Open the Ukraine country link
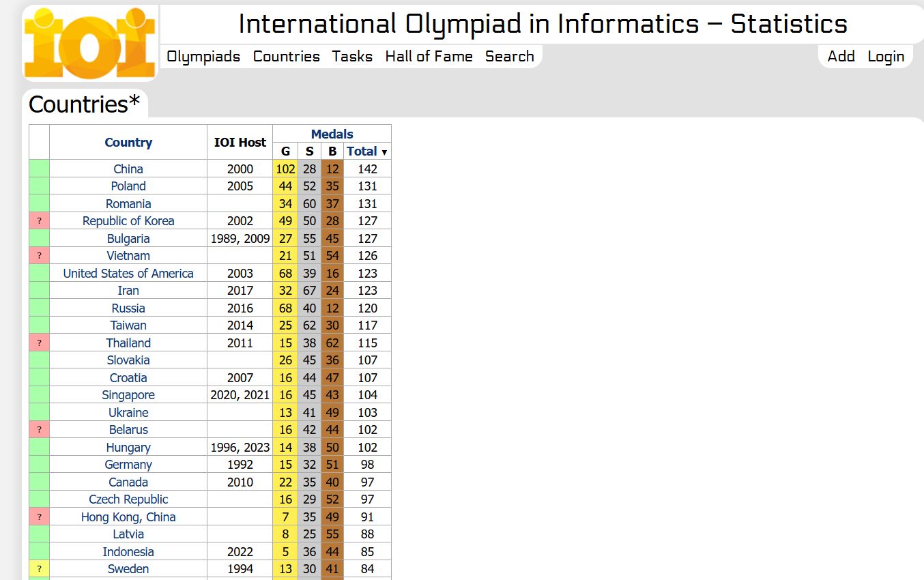 pos(128,413)
